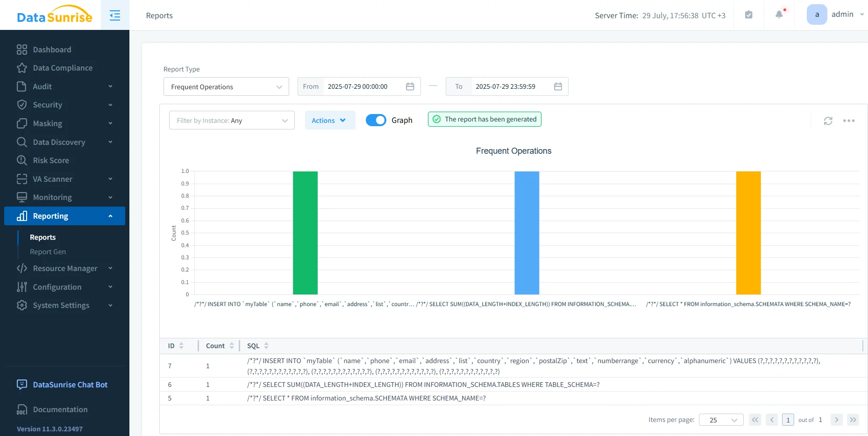Open the Report Type dropdown
The height and width of the screenshot is (436, 868).
pyautogui.click(x=226, y=87)
